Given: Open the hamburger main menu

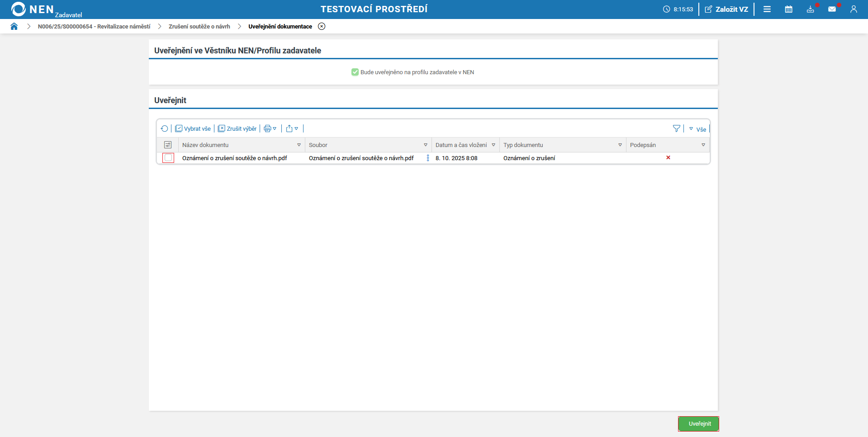Looking at the screenshot, I should coord(767,9).
